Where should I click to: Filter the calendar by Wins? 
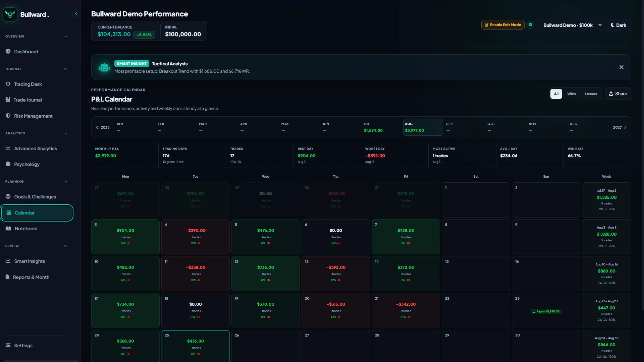coord(572,94)
